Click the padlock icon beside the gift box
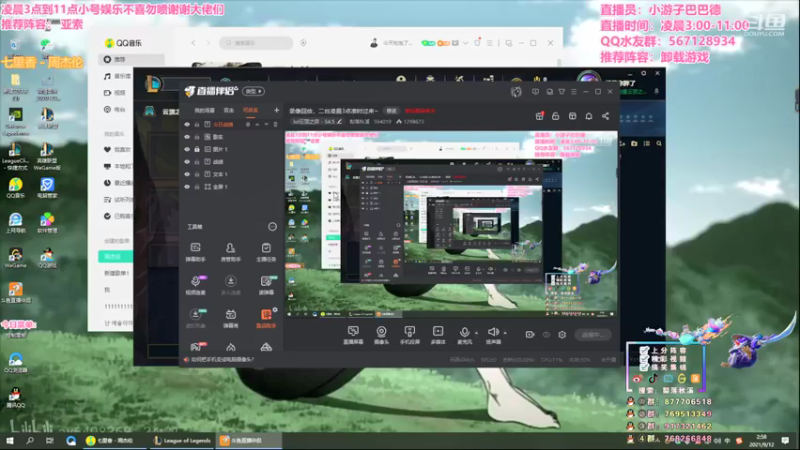This screenshot has height=450, width=800. point(556,116)
